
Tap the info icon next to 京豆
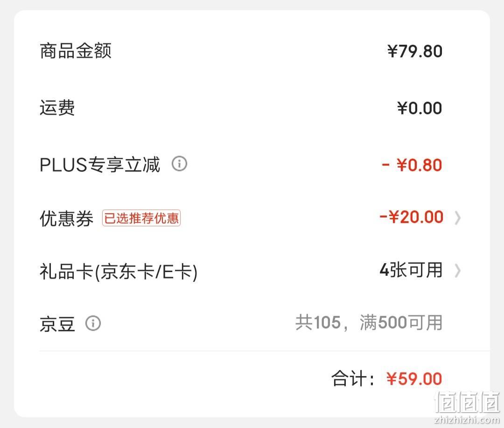click(93, 323)
